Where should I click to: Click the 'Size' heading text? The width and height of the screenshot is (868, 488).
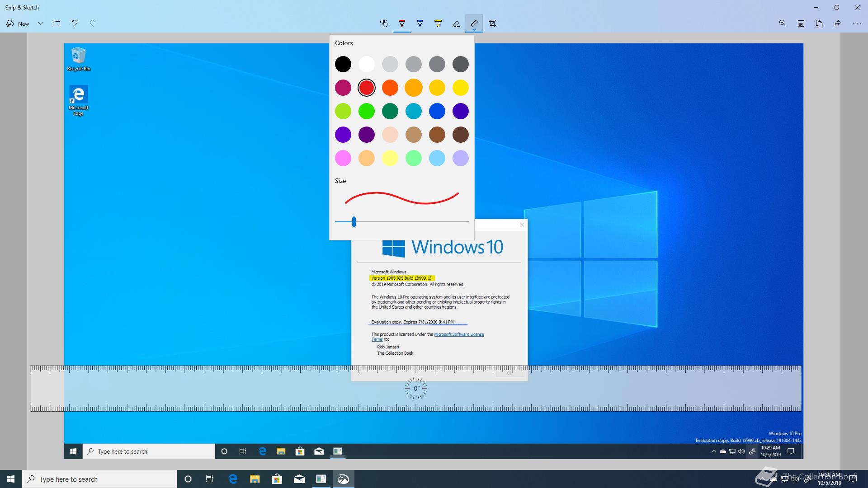[340, 181]
